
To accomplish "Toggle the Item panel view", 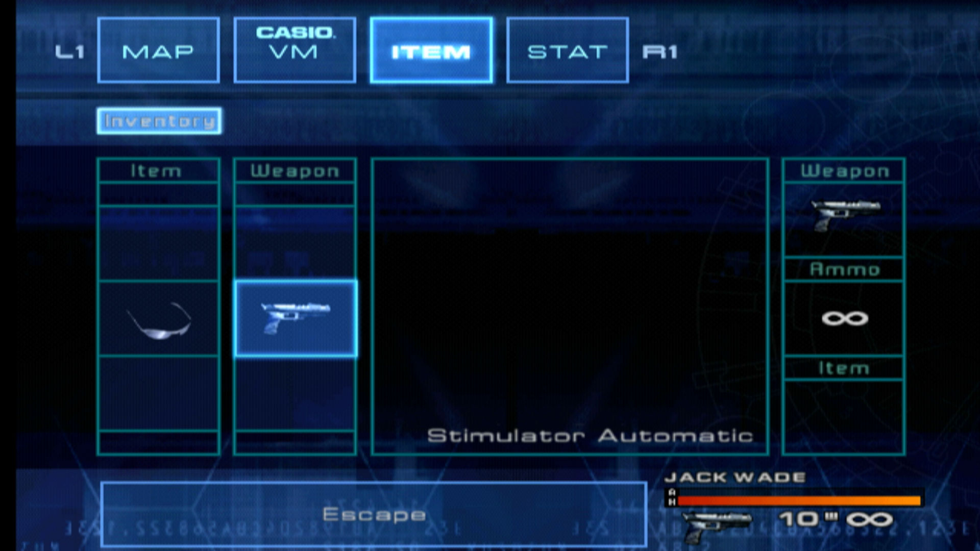I will click(x=431, y=51).
